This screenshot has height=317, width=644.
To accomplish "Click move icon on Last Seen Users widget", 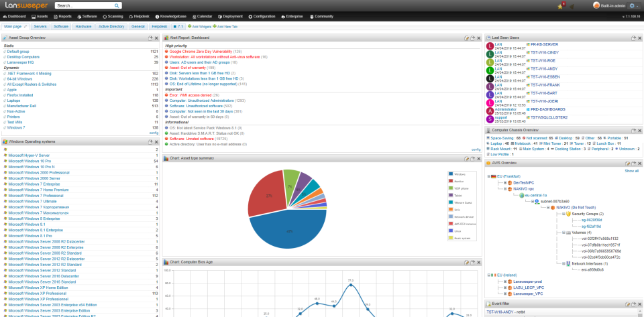I will tap(634, 38).
